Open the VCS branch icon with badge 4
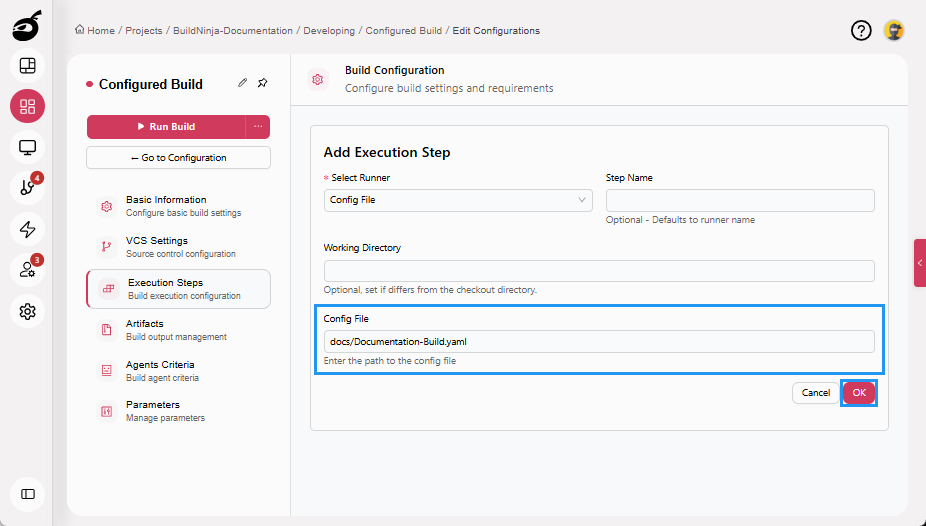This screenshot has height=526, width=926. 27,188
